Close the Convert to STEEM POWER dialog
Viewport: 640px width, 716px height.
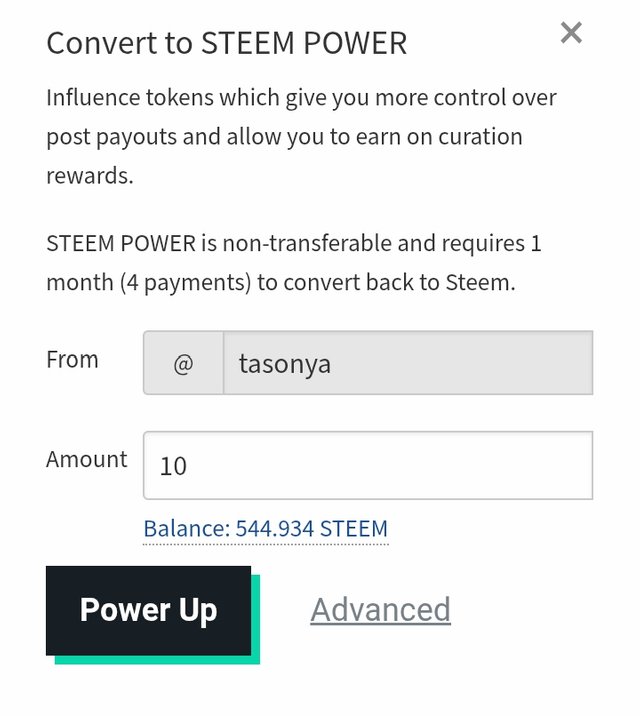tap(571, 33)
